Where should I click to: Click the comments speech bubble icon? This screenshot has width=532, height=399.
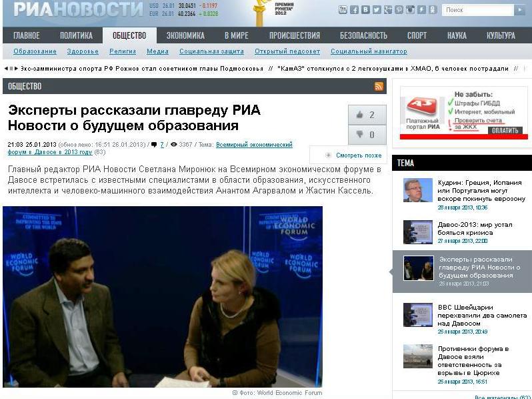[x=154, y=145]
